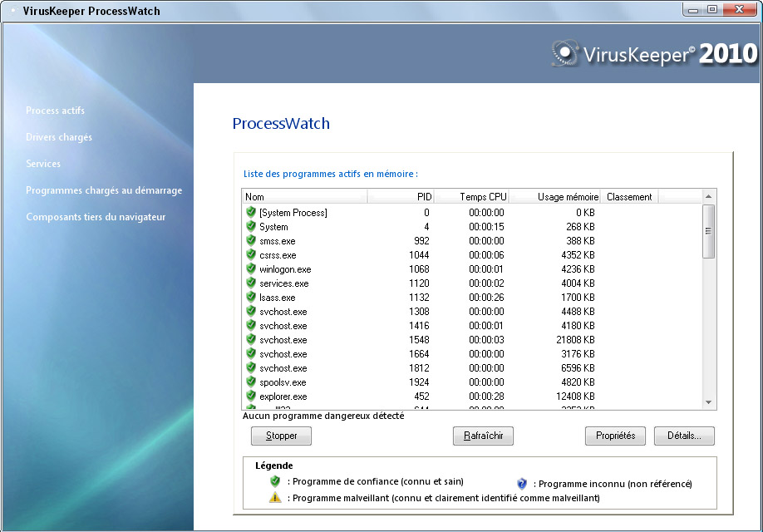
Task: Click the winlogon.exe process name
Action: coord(285,269)
